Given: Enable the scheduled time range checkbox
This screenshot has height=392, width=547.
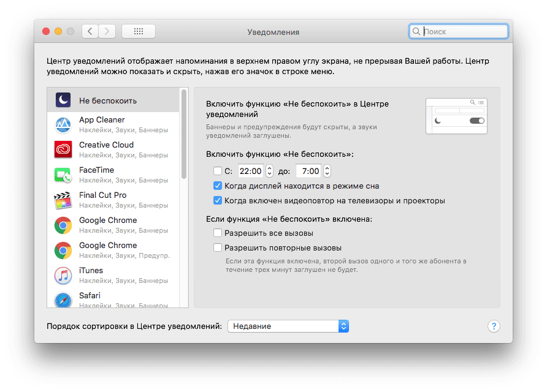Looking at the screenshot, I should [x=218, y=171].
